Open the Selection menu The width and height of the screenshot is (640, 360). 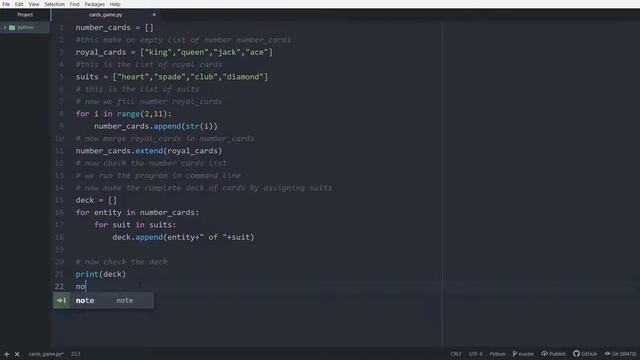coord(55,4)
